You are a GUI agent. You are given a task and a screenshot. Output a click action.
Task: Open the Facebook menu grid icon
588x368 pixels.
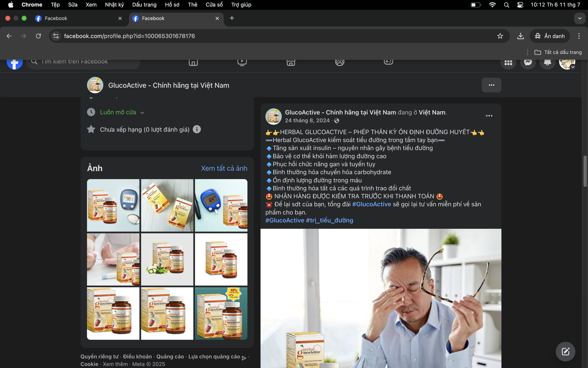(x=508, y=63)
